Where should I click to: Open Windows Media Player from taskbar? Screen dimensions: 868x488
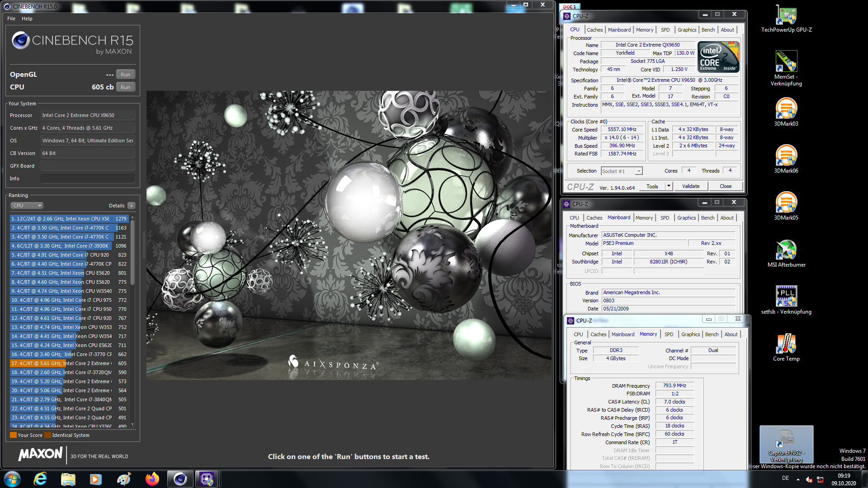click(x=96, y=479)
